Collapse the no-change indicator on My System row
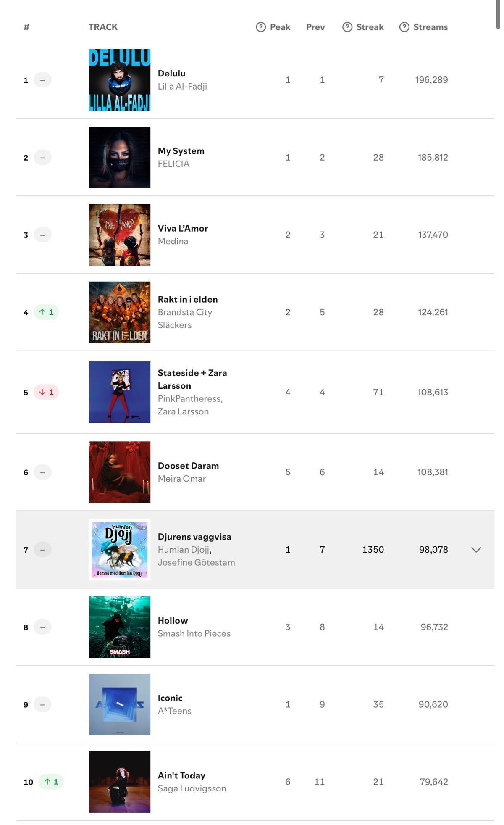This screenshot has width=504, height=825. (x=42, y=157)
